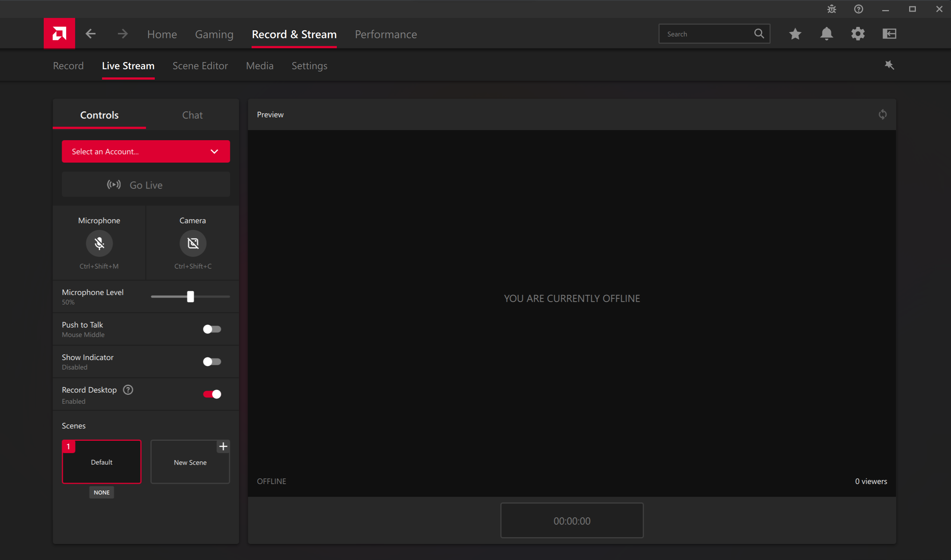The width and height of the screenshot is (951, 560).
Task: Switch to the Scene Editor tab
Action: point(200,65)
